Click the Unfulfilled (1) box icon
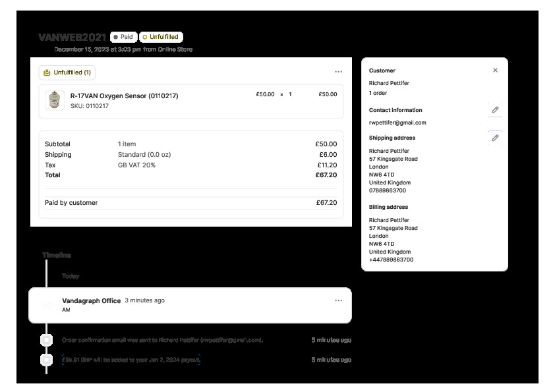Screen dimensions: 555x392 pos(47,72)
